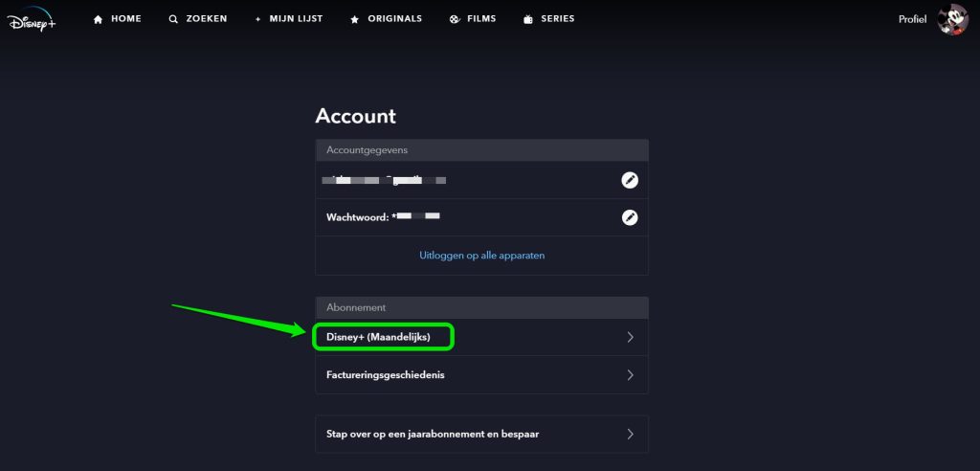Screen dimensions: 980x471
Task: Edit email with the pencil icon
Action: click(630, 180)
